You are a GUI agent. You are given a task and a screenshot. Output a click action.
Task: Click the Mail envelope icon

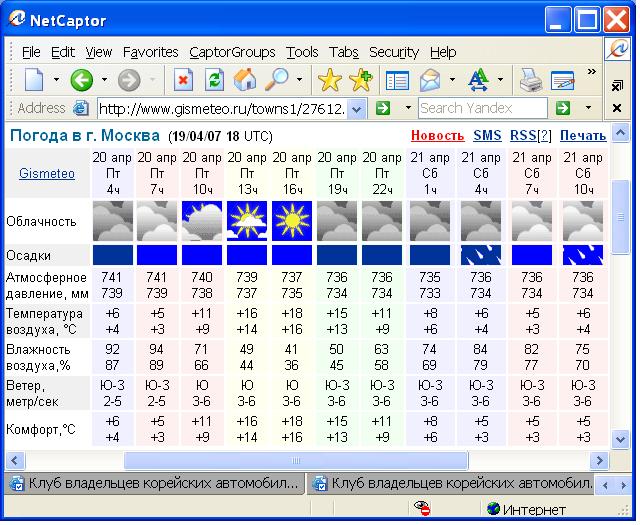(x=430, y=80)
